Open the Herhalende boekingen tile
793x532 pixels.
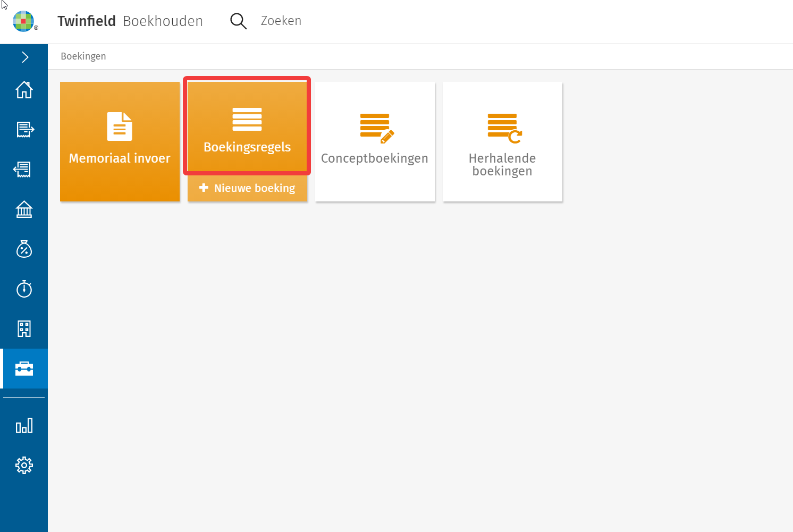(502, 141)
